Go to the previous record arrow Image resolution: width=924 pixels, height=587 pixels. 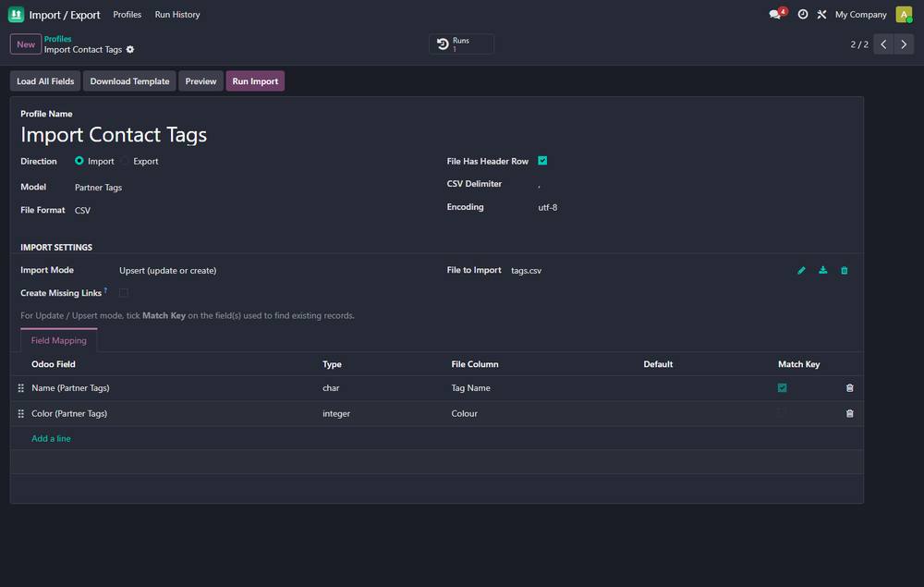click(x=883, y=44)
